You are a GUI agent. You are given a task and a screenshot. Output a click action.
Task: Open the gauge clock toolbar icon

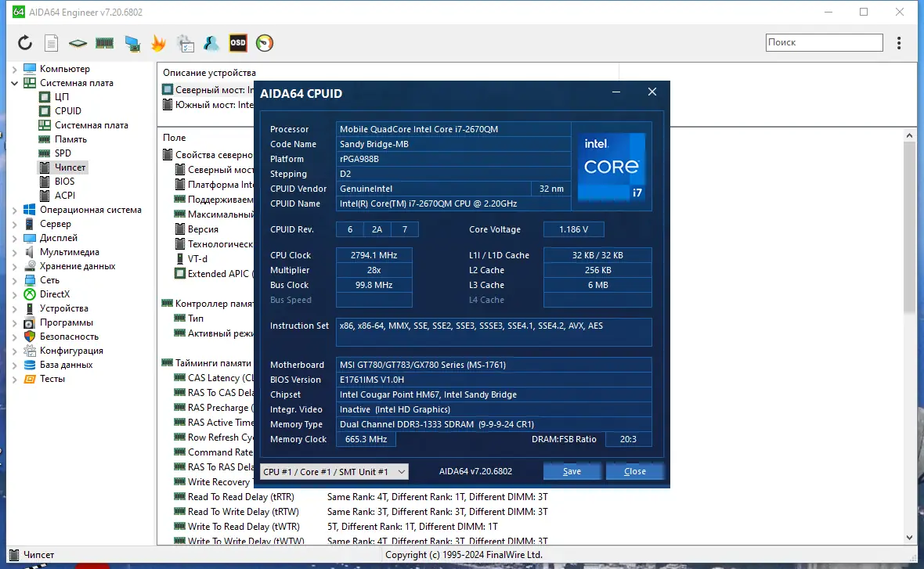(265, 43)
